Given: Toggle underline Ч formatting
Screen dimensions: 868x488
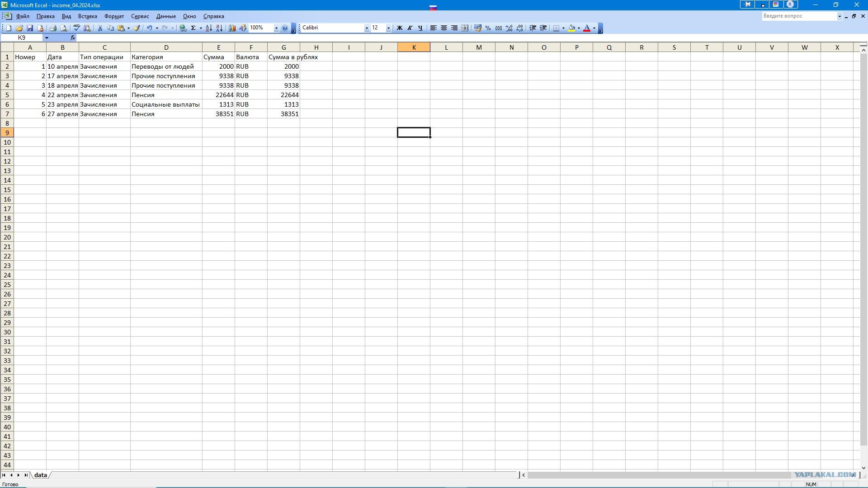Looking at the screenshot, I should point(420,28).
